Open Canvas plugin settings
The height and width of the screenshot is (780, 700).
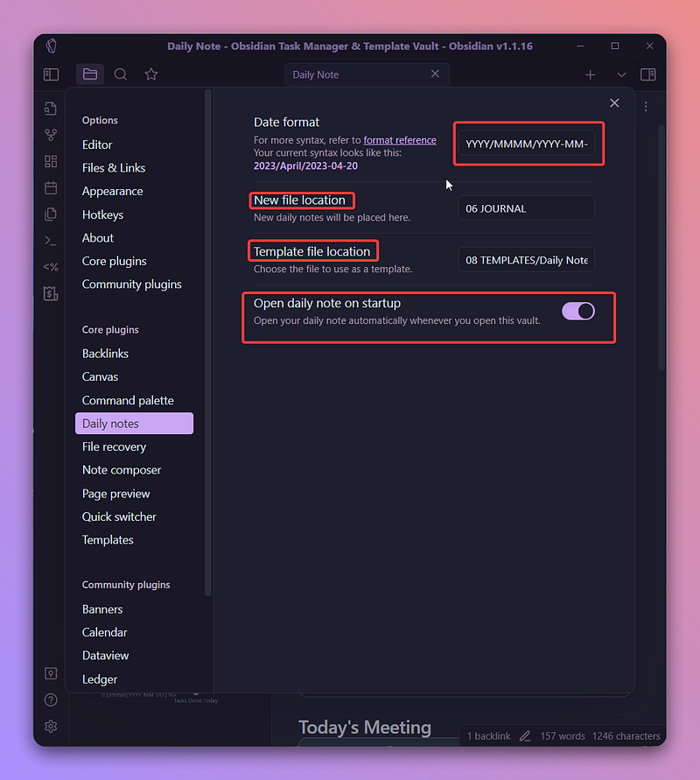[x=101, y=376]
